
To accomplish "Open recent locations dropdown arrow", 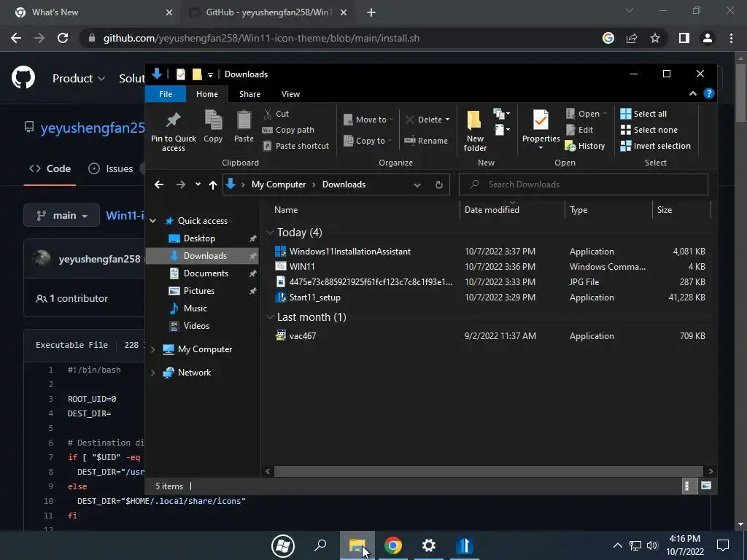I will [198, 184].
